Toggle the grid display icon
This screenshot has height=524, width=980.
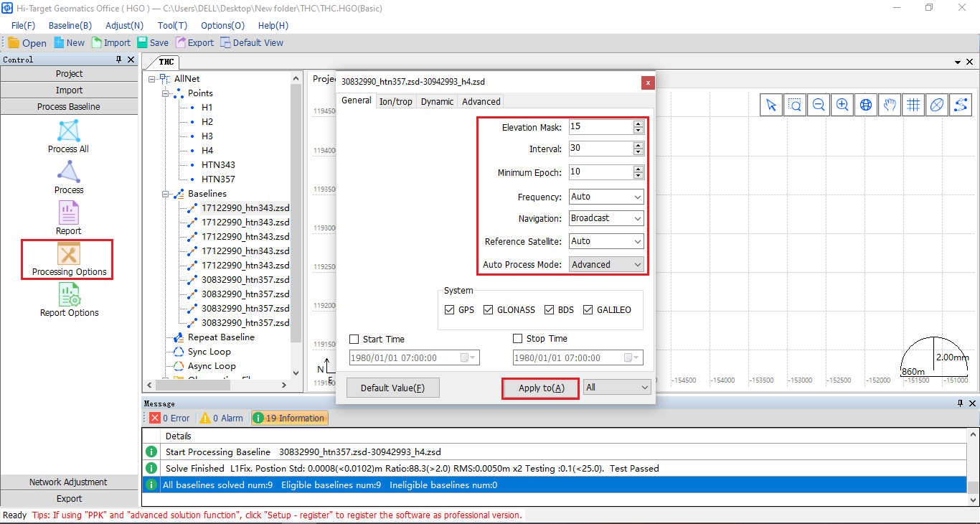click(913, 105)
